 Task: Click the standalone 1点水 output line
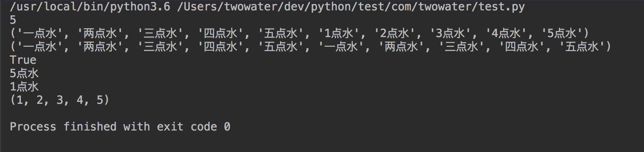click(24, 87)
